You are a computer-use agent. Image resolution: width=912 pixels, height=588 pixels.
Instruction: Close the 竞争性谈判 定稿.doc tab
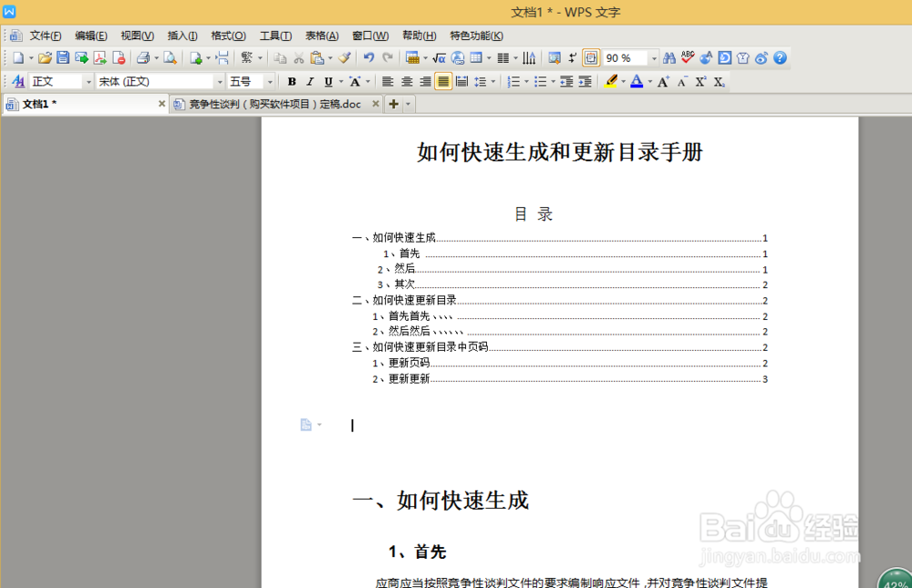(376, 104)
